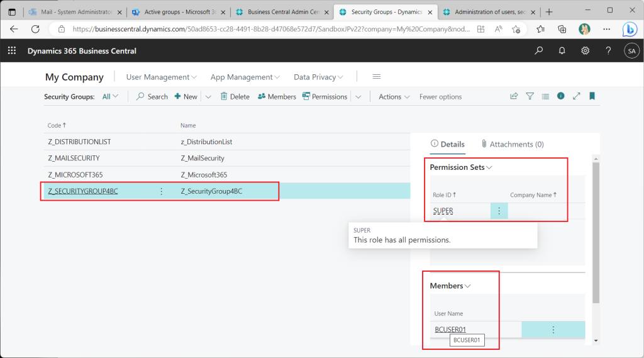
Task: Open the settings gear in Business Central
Action: click(585, 50)
